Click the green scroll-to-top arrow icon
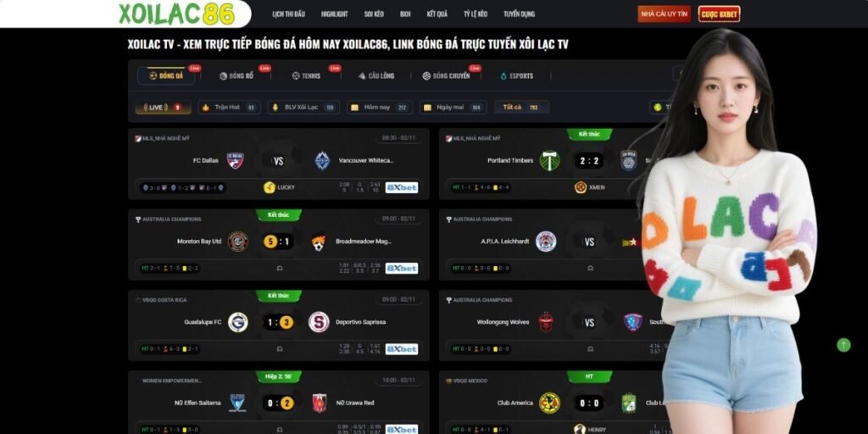 tap(843, 345)
